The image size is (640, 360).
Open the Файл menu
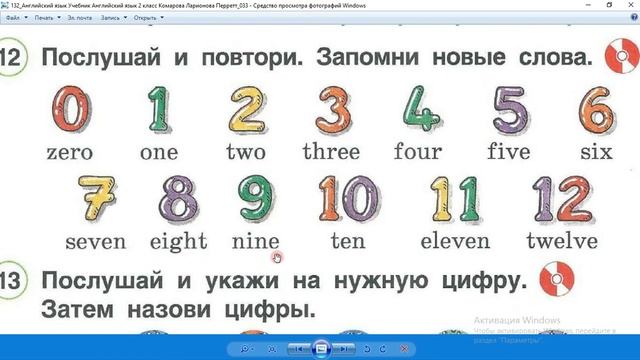[x=13, y=18]
